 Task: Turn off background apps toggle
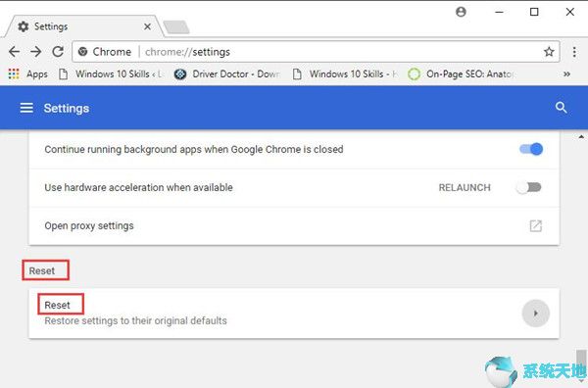pos(531,149)
